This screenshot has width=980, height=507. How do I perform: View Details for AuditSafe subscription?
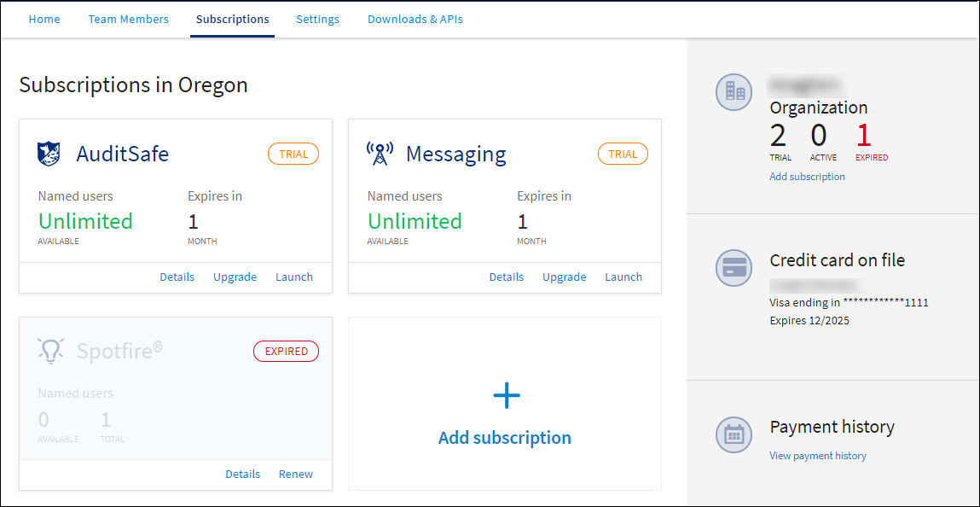[177, 277]
